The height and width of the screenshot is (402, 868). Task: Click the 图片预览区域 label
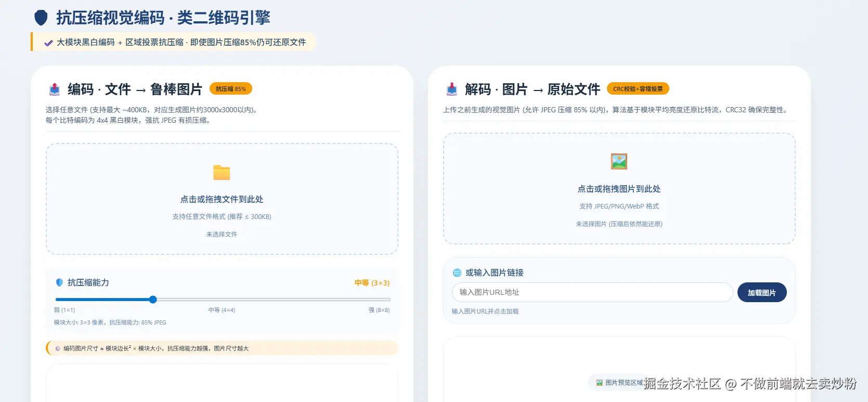(x=624, y=383)
